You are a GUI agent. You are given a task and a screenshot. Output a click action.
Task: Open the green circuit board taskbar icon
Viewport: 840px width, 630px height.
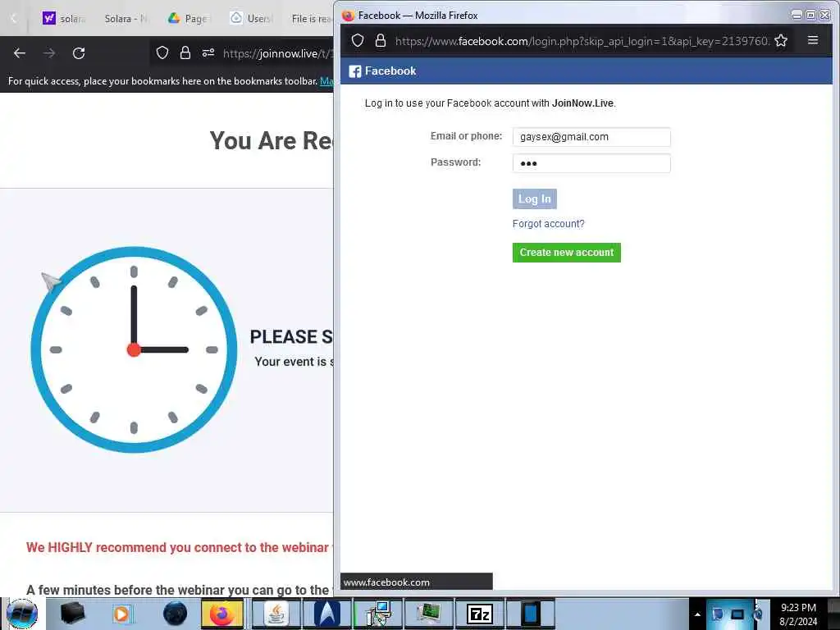[x=428, y=614]
